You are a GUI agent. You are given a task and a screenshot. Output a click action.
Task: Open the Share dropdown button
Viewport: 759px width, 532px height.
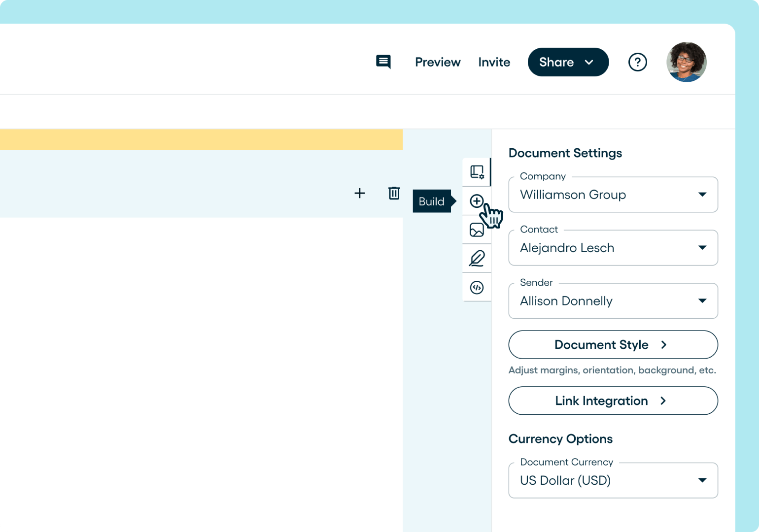tap(568, 62)
